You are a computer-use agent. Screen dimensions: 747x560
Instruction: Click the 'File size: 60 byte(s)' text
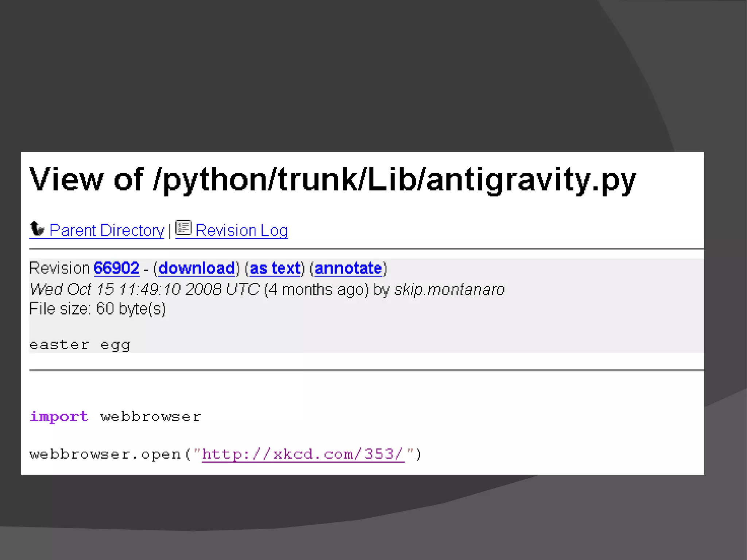tap(97, 309)
